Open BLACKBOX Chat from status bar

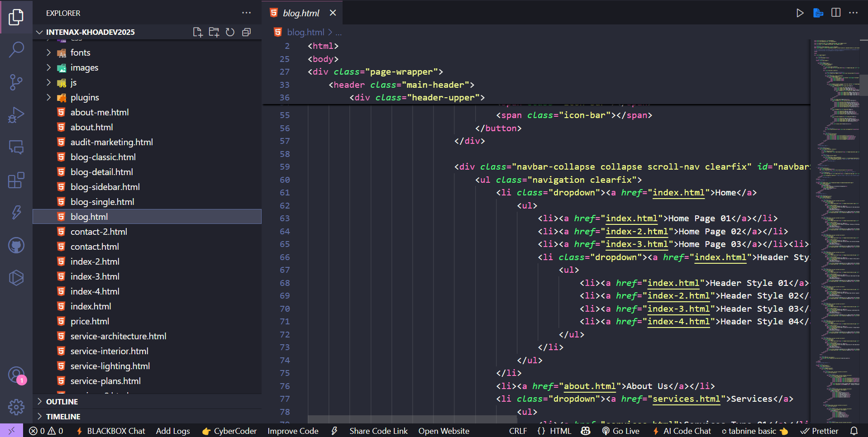point(110,431)
